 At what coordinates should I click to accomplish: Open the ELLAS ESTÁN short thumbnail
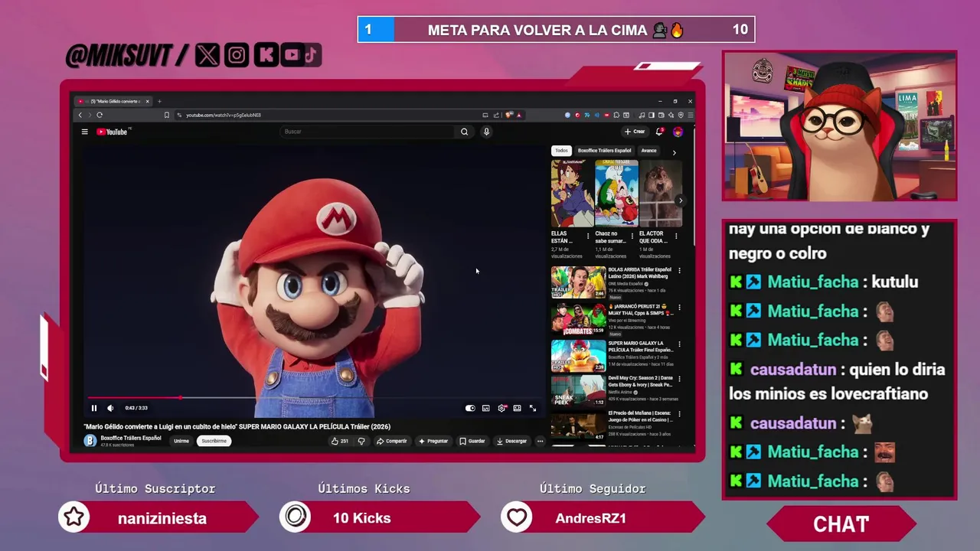(573, 194)
